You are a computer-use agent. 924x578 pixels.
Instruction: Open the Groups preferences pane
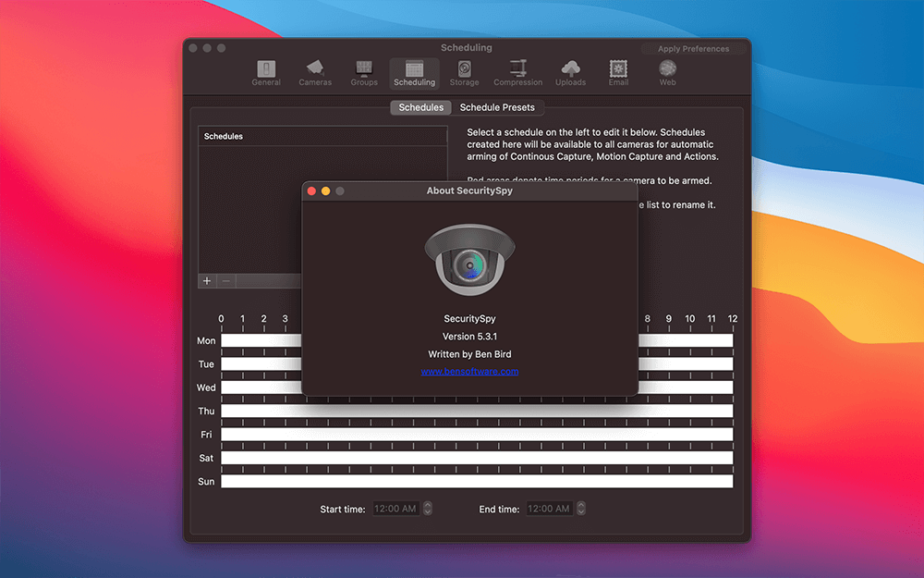point(364,74)
